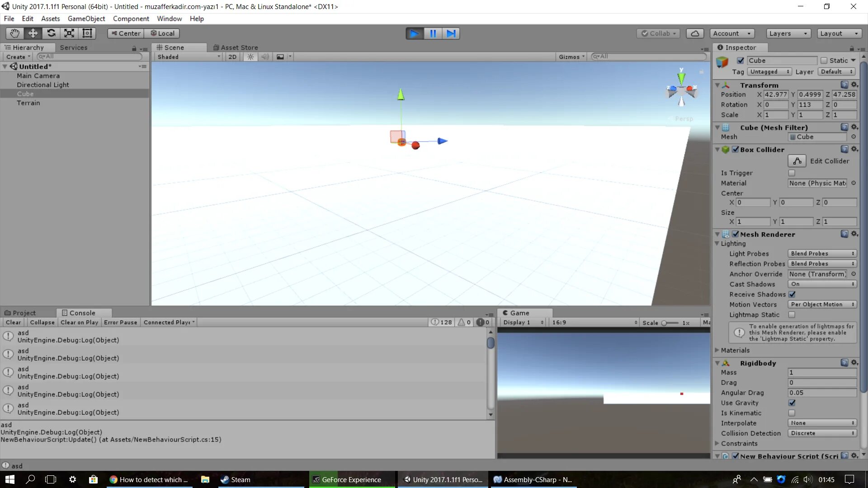Open the Gizmos dropdown

[571, 57]
